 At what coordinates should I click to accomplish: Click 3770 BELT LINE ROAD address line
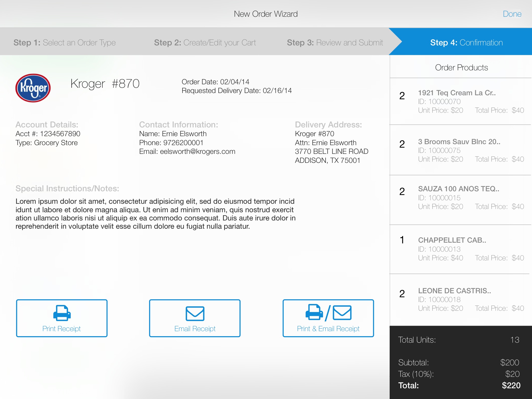click(x=332, y=151)
